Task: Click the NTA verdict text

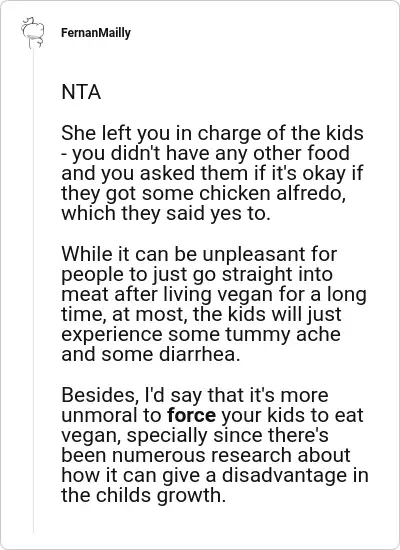Action: (x=81, y=92)
